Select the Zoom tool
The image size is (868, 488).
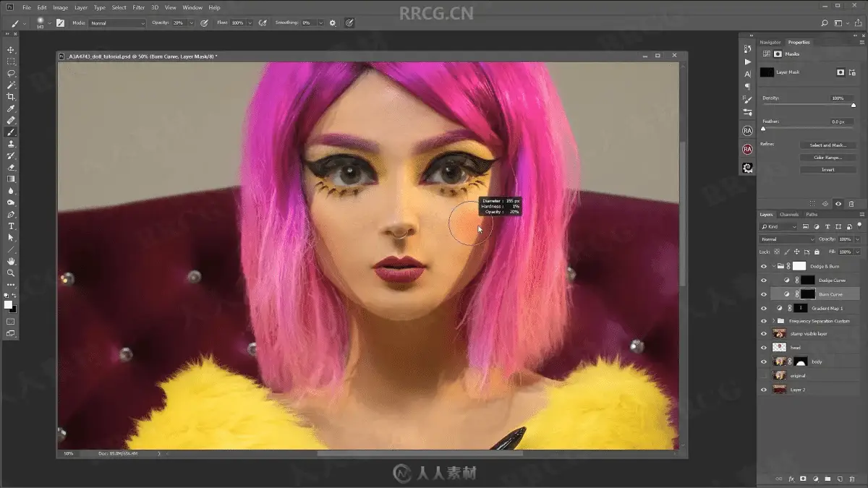coord(11,273)
